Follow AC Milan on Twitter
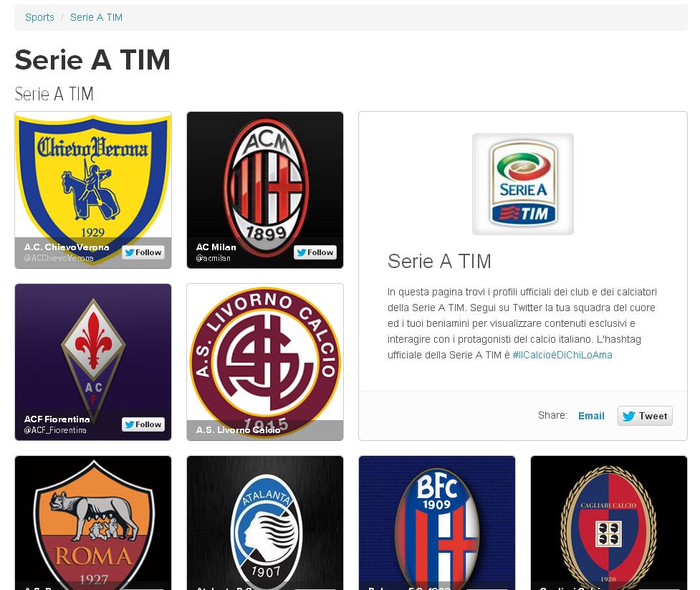 pos(315,252)
